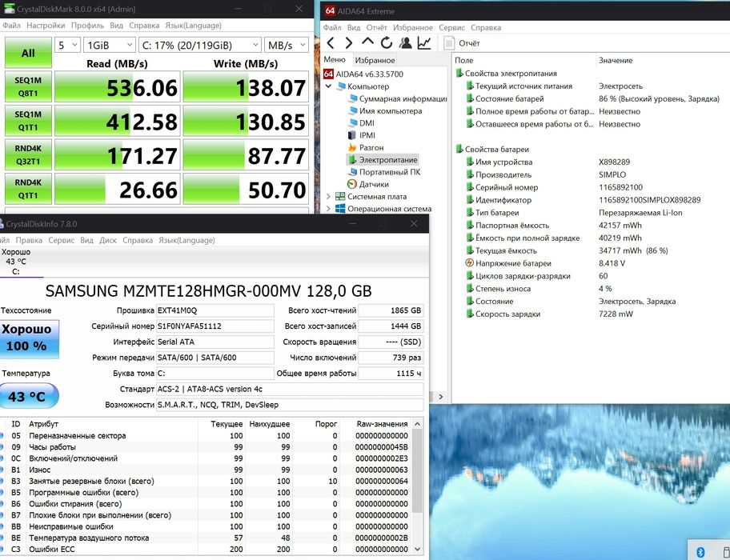Select Датчики tree item

click(367, 184)
